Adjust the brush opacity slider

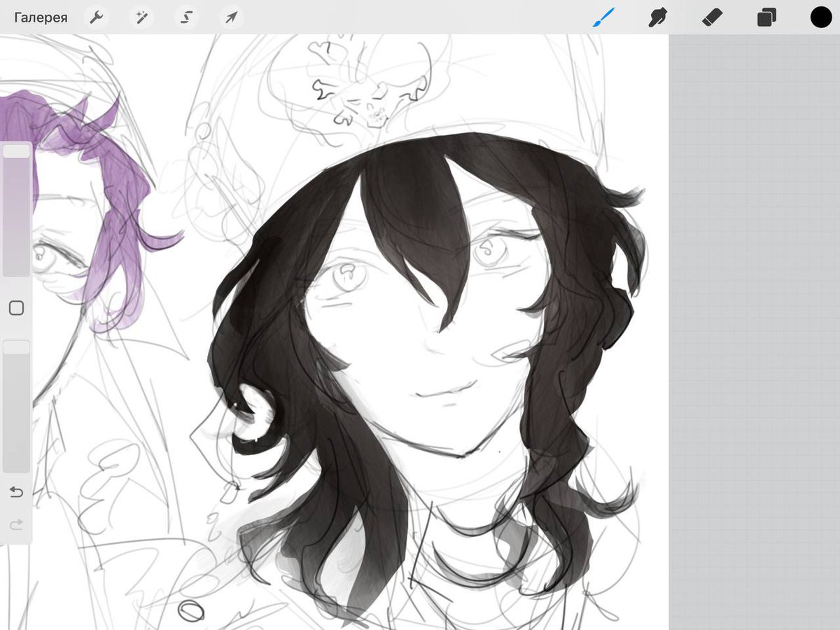pyautogui.click(x=16, y=407)
